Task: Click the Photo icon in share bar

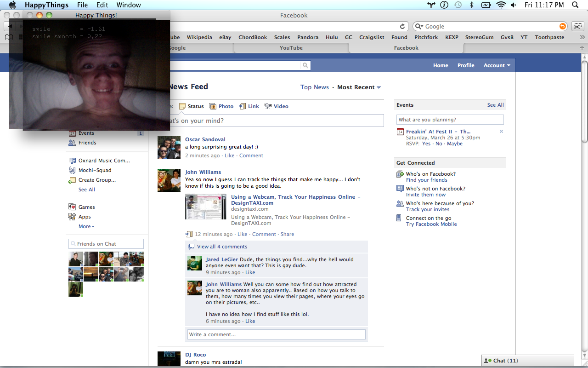Action: [x=213, y=106]
